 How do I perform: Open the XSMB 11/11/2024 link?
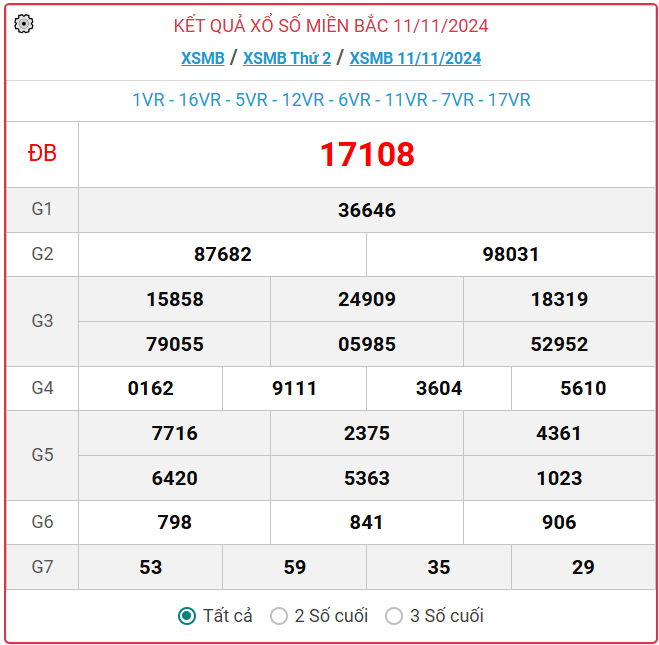click(415, 58)
